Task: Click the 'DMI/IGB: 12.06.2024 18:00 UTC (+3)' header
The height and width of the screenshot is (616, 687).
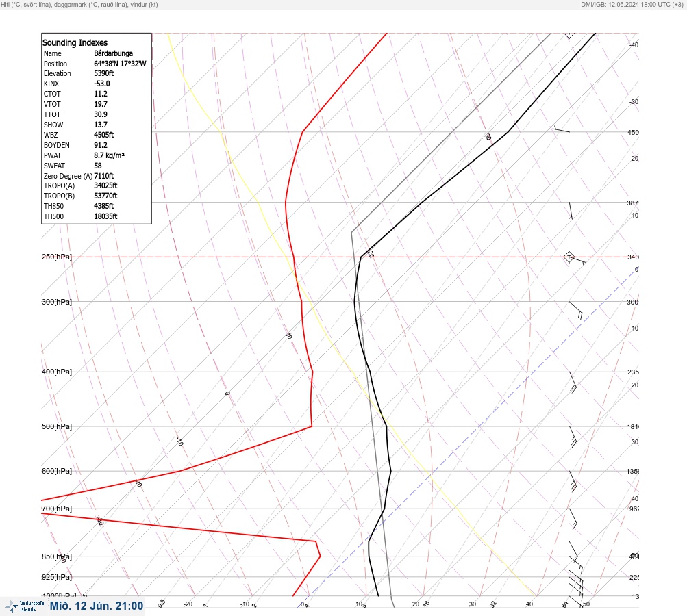Action: 632,4
